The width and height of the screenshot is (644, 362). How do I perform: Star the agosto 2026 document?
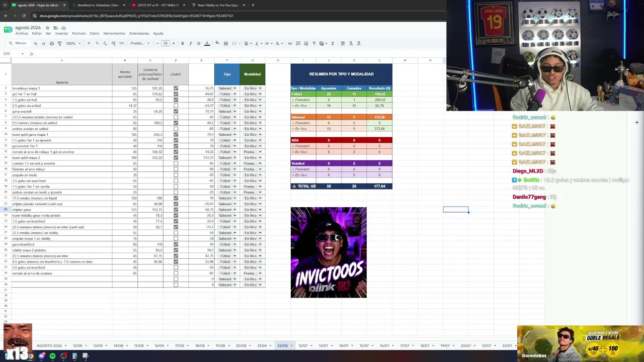(x=48, y=28)
